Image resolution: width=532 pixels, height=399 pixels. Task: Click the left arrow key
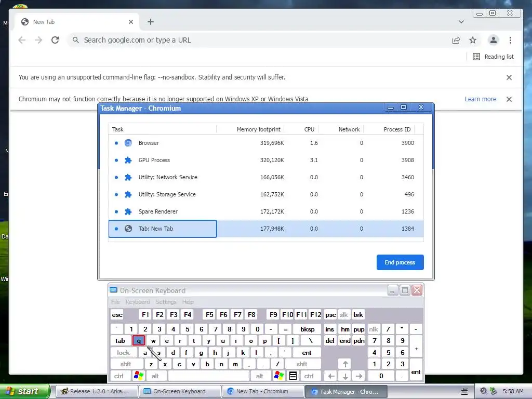[331, 376]
